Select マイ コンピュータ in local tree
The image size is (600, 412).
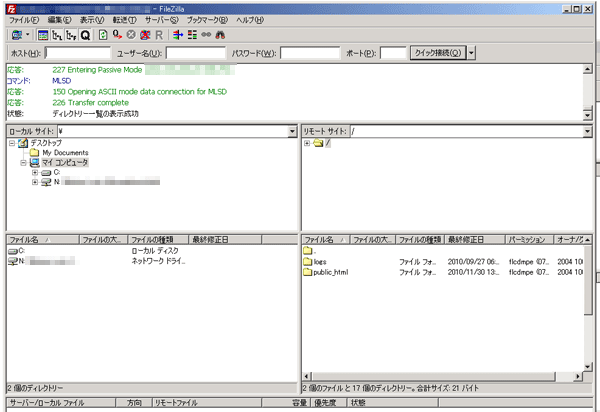65,163
